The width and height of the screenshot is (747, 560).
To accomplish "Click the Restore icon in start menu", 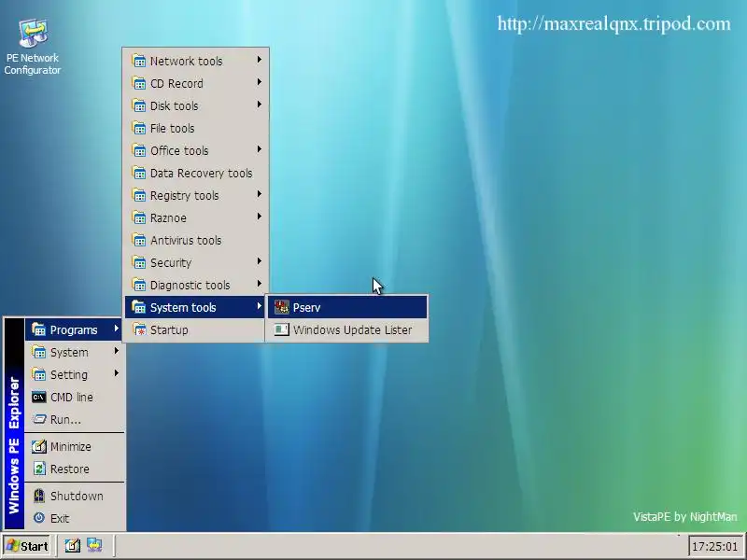I will pyautogui.click(x=38, y=469).
